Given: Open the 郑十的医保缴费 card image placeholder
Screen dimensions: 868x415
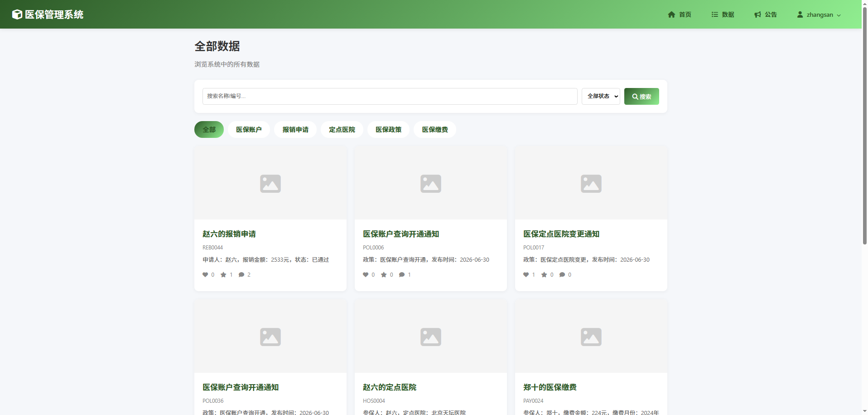Looking at the screenshot, I should click(591, 336).
